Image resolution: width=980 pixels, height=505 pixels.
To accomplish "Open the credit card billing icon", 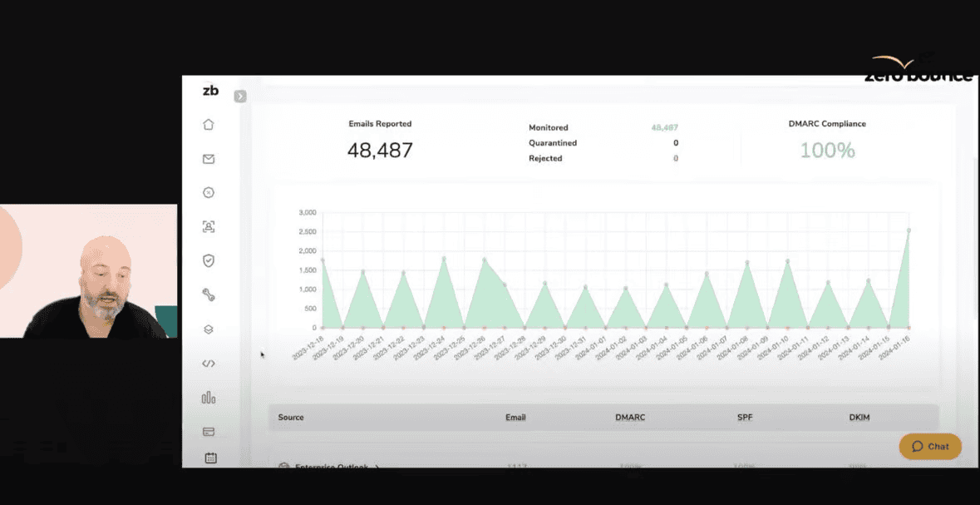I will click(x=209, y=432).
